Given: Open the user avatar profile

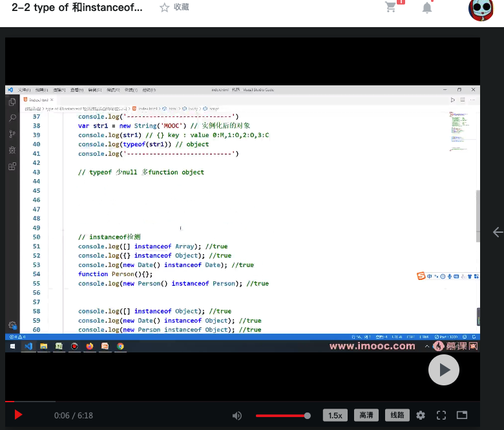Looking at the screenshot, I should (481, 10).
